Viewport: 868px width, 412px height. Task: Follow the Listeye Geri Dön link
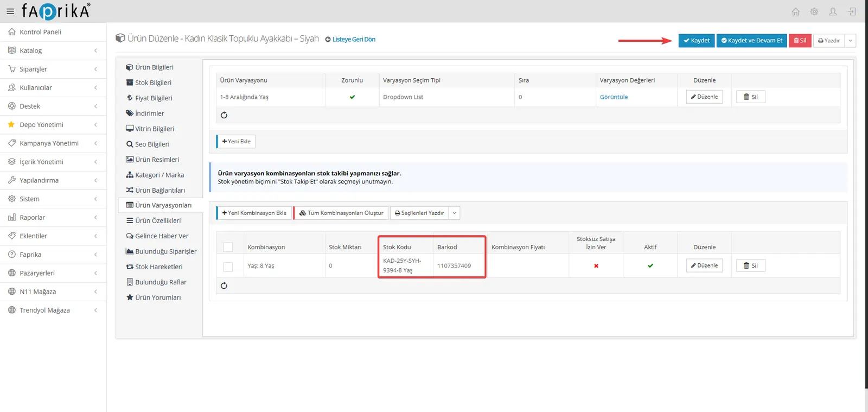pyautogui.click(x=350, y=40)
